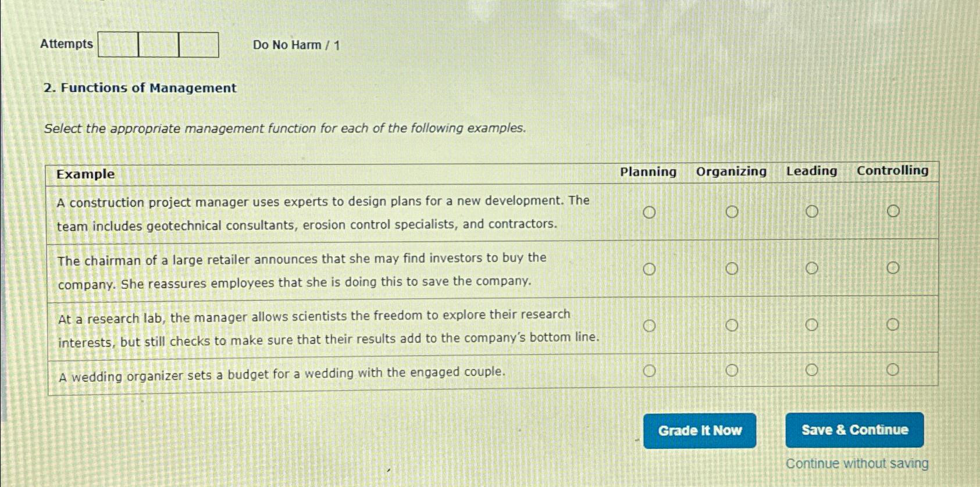Select Planning for the retailer chairman example
This screenshot has width=980, height=487.
pos(650,268)
